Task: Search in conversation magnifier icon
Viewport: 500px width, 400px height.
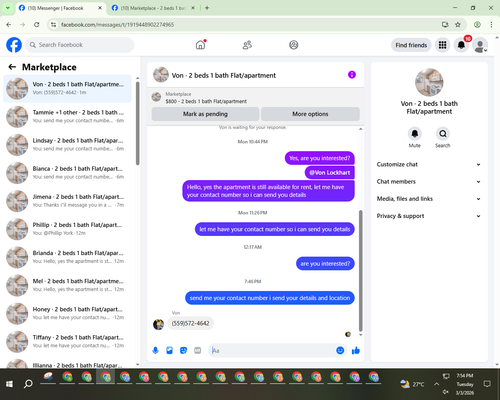Action: pos(443,134)
